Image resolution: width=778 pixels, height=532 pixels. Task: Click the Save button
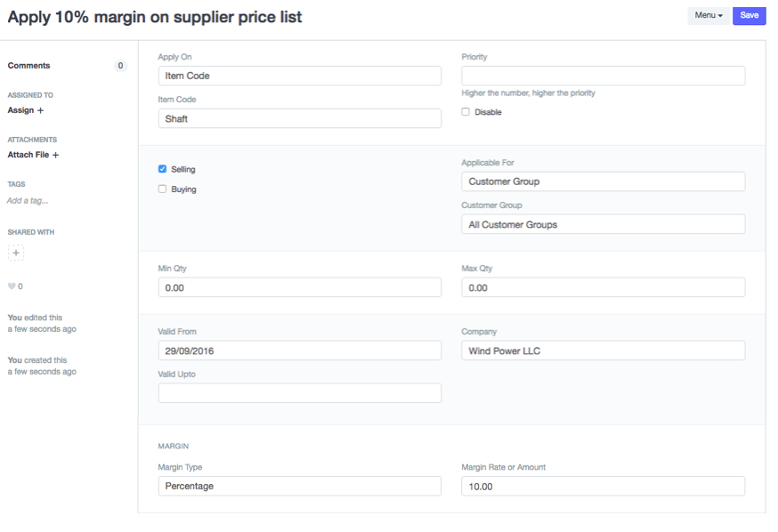(749, 16)
